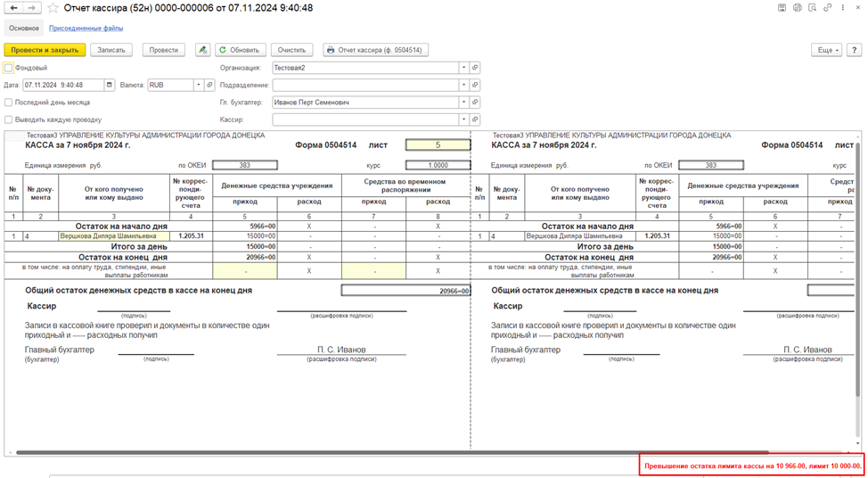
Task: Open the Присоединенные файлы tab
Action: (x=86, y=28)
